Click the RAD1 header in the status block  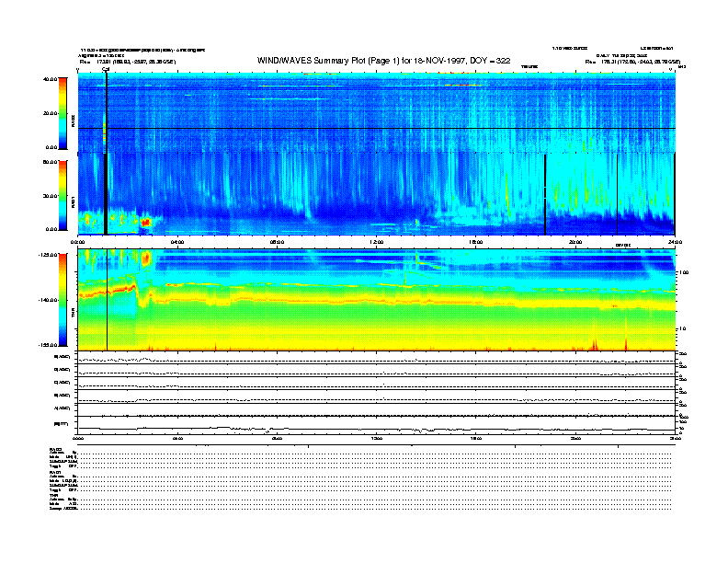[x=55, y=472]
